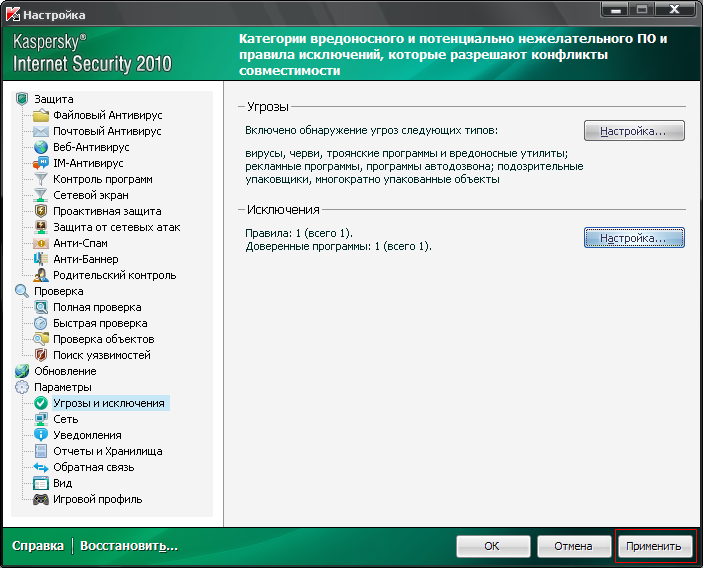
Task: Confirm with the OK button
Action: click(x=493, y=546)
